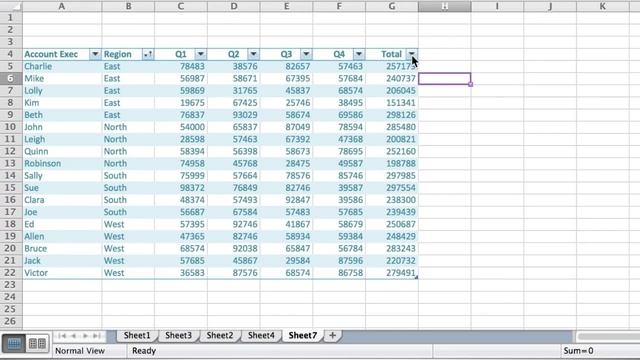Jump to first sheet tab arrow
This screenshot has width=640, height=360.
pyautogui.click(x=62, y=336)
